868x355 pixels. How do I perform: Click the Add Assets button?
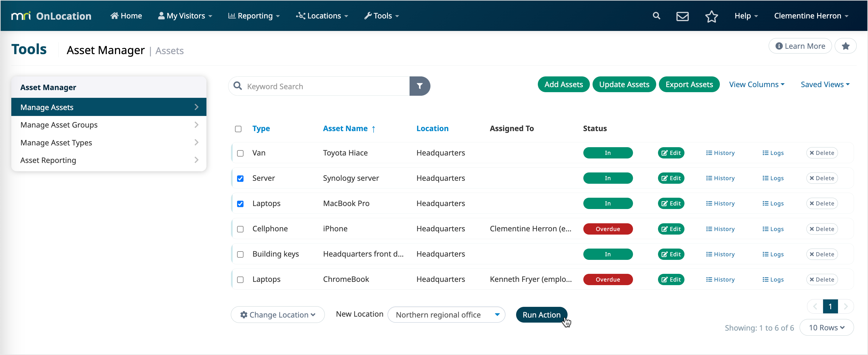coord(563,84)
